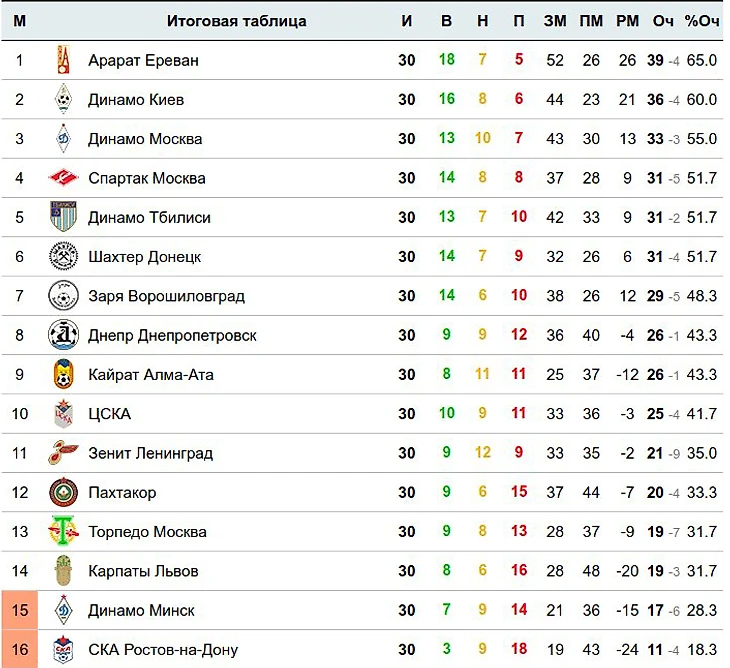This screenshot has width=730, height=668.
Task: Open the Заря Ворошиловград team link
Action: pyautogui.click(x=166, y=296)
